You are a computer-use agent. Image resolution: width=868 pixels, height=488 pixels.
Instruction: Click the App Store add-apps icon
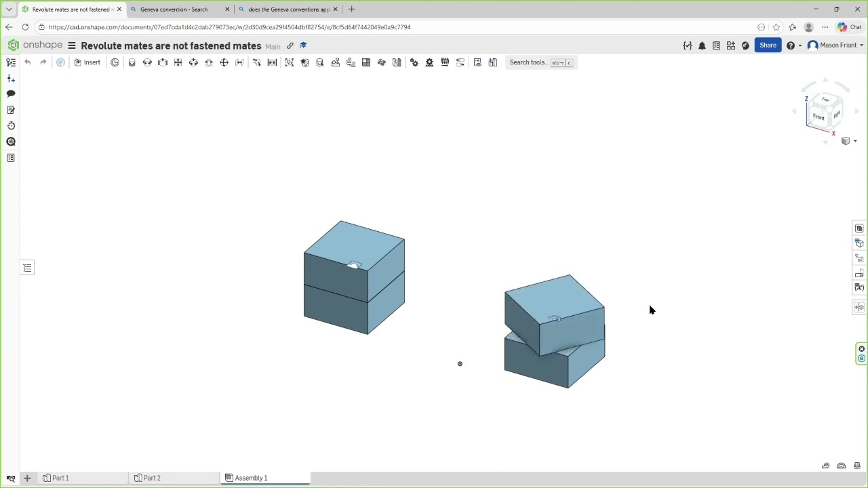(730, 45)
